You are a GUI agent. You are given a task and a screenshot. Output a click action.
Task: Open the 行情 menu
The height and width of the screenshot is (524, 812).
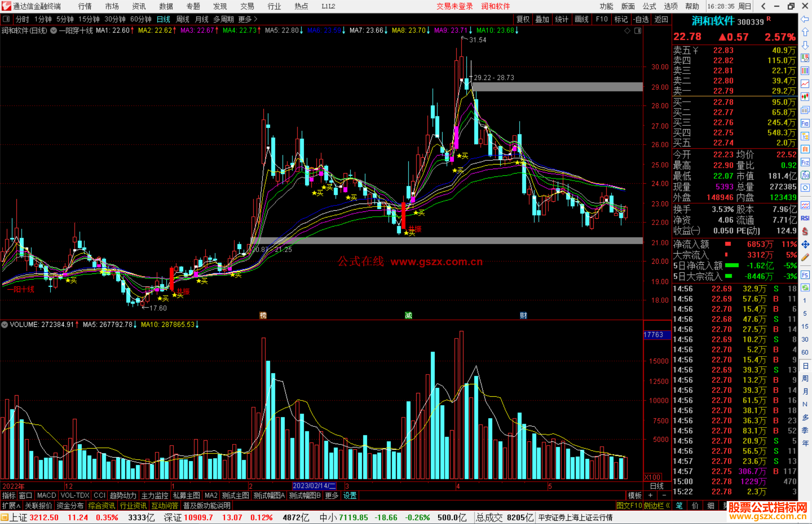pyautogui.click(x=85, y=6)
